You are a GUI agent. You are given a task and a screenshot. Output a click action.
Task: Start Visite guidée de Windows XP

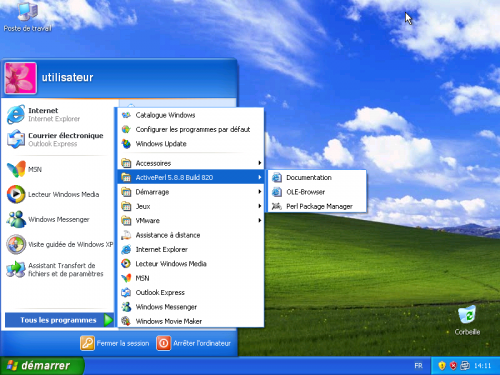(x=60, y=244)
